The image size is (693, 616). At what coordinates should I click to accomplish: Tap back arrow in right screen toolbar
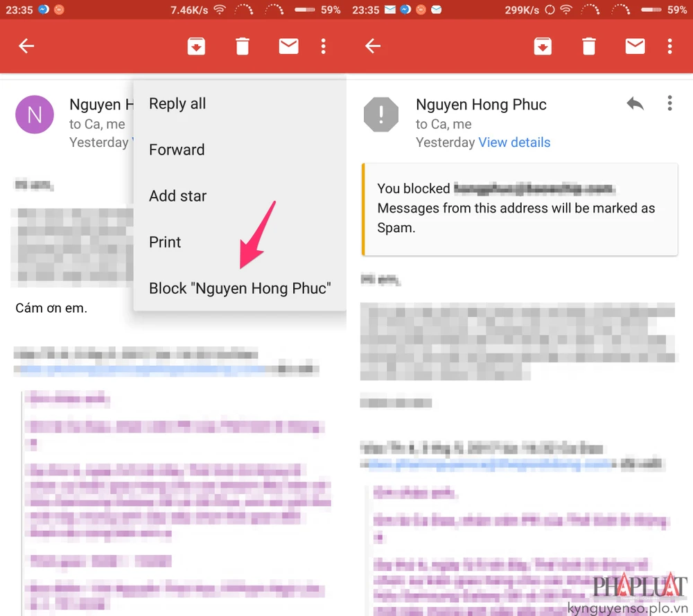pyautogui.click(x=373, y=46)
